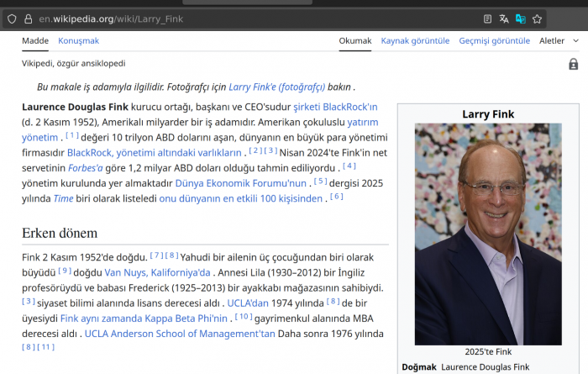Jump to citation [9]
588x374 pixels.
coord(65,271)
